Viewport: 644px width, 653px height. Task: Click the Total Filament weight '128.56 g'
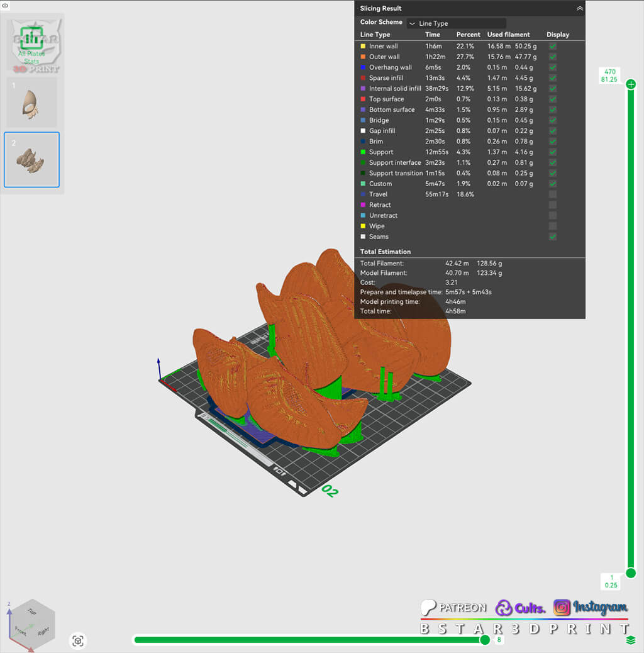click(x=489, y=263)
